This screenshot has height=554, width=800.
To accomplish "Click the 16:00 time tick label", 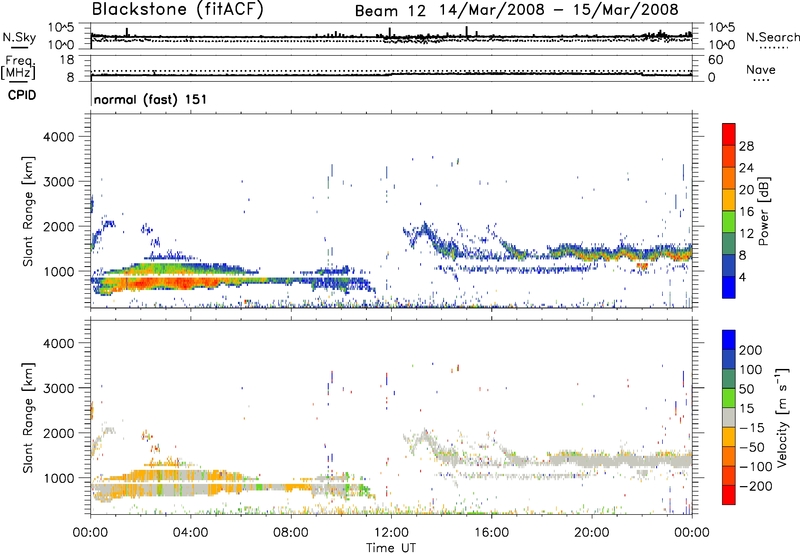I will point(491,533).
